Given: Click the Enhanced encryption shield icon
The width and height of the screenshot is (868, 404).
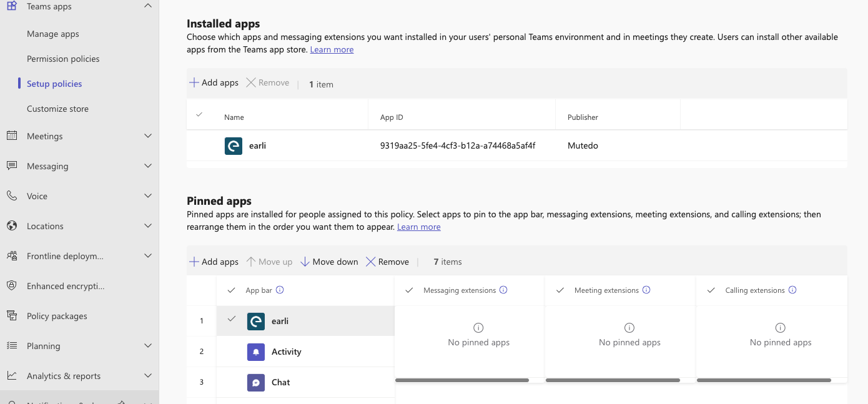Looking at the screenshot, I should click(12, 286).
